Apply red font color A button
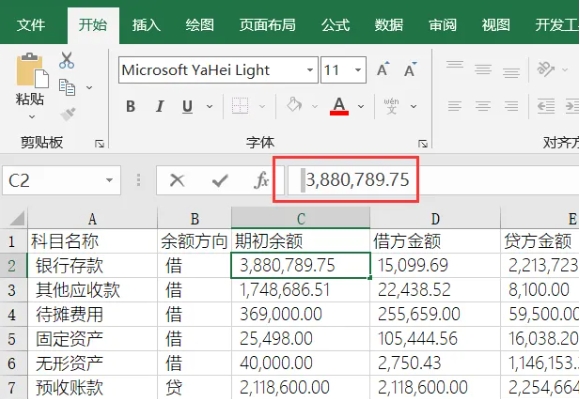The image size is (580, 399). click(x=339, y=106)
